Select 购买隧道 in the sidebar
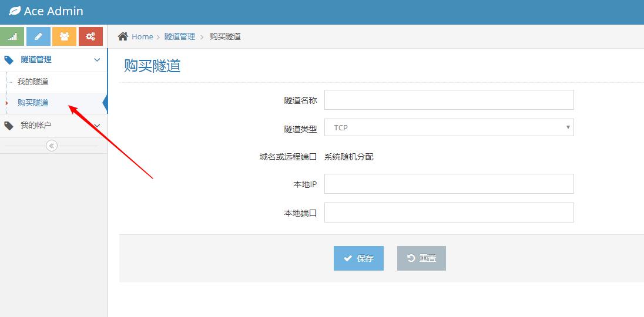This screenshot has height=317, width=644. tap(33, 103)
